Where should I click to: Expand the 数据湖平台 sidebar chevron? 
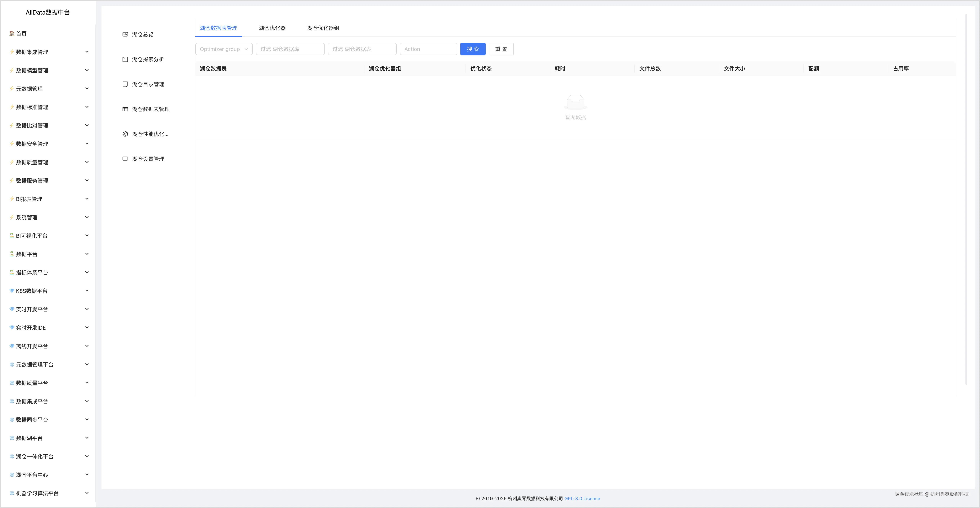[87, 438]
